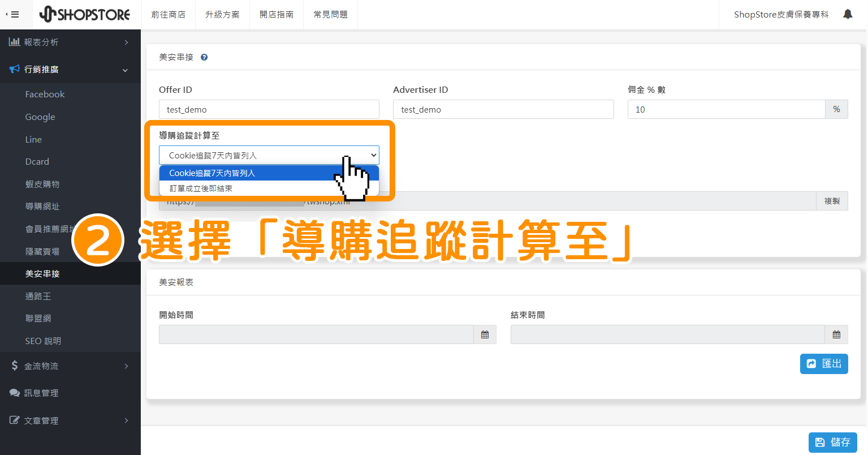Screen dimensions: 868x455
Task: Click the 佣金 % 數 input field
Action: pos(727,109)
